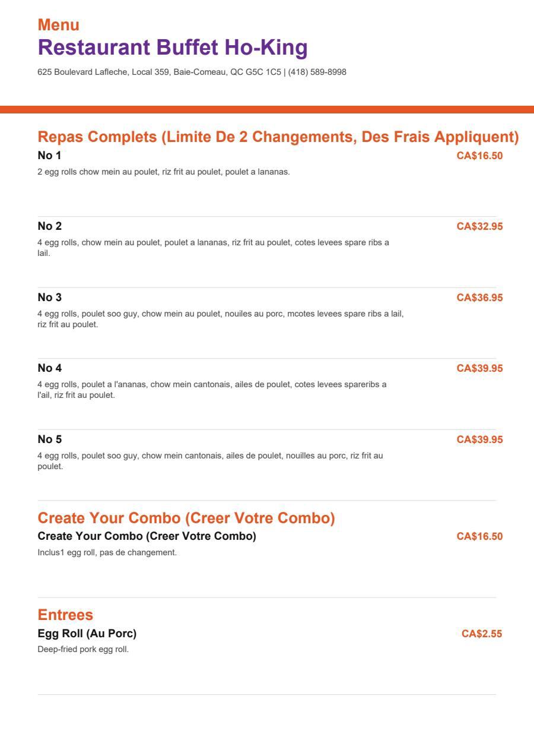The width and height of the screenshot is (534, 756).
Task: Click the Restaurant Buffet Ho-King title
Action: click(x=173, y=48)
